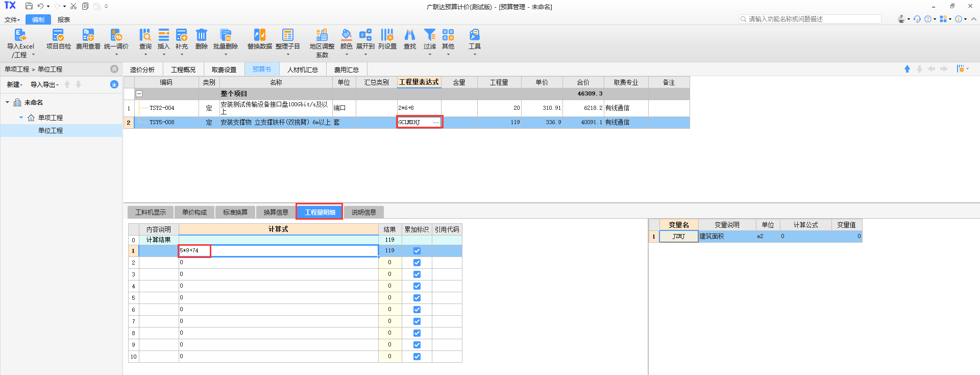Run the 项目自检 self-check tool
This screenshot has height=375, width=980.
tap(58, 36)
